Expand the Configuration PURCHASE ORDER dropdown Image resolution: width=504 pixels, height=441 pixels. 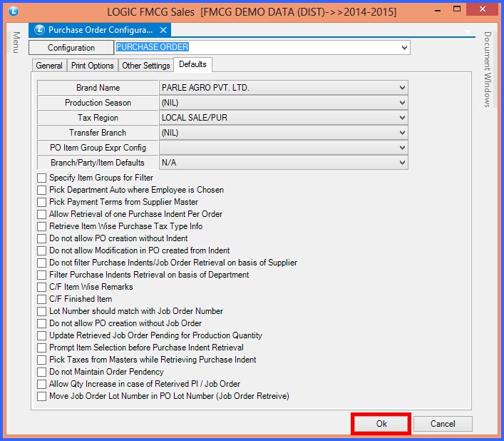click(x=404, y=48)
